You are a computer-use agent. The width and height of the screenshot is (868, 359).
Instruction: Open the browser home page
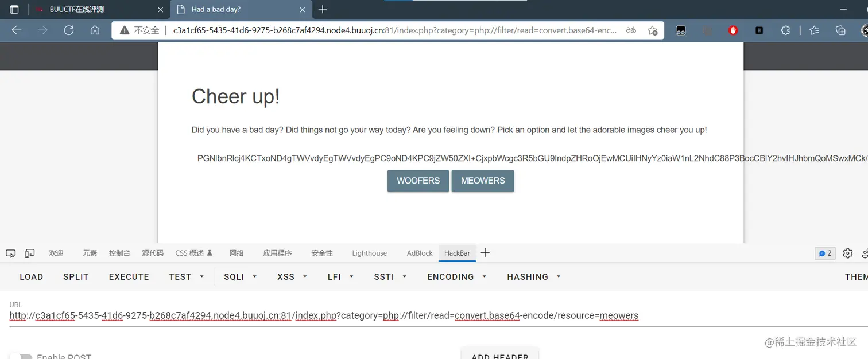coord(95,30)
